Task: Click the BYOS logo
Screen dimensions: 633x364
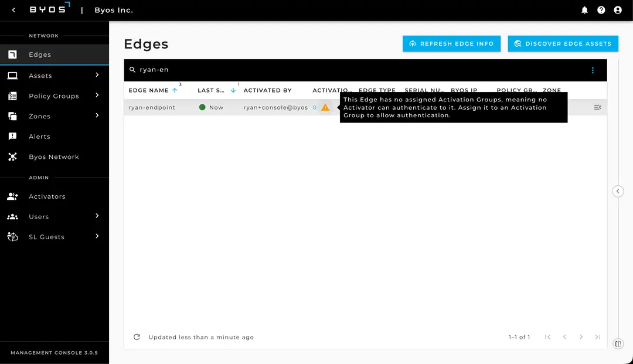Action: (49, 8)
